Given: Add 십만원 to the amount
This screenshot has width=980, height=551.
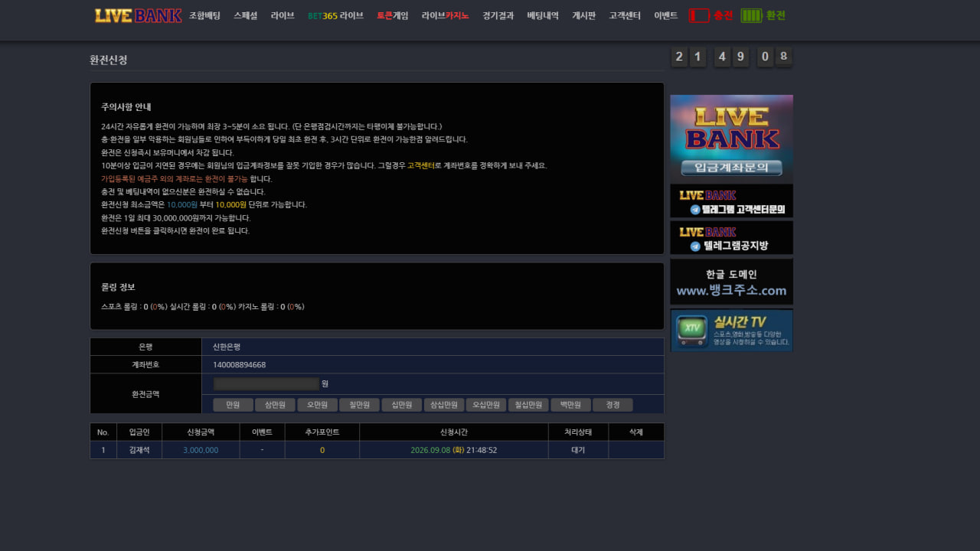Looking at the screenshot, I should pyautogui.click(x=402, y=405).
